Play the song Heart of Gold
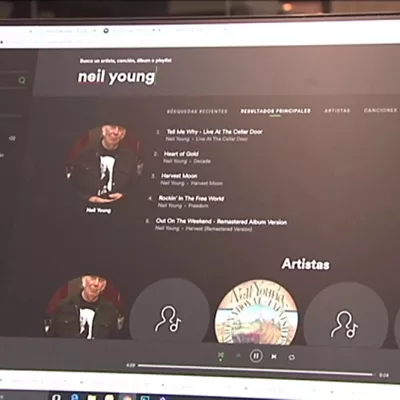The height and width of the screenshot is (400, 400). 181,154
